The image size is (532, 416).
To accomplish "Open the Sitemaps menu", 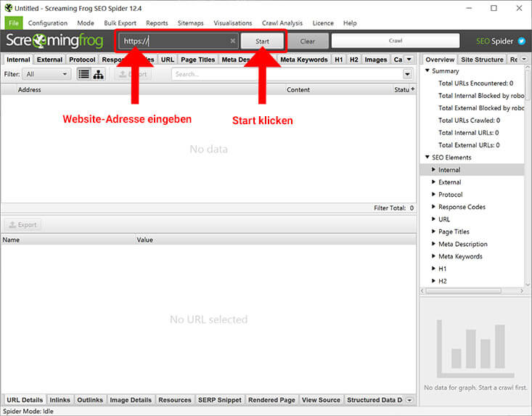I will pyautogui.click(x=190, y=23).
